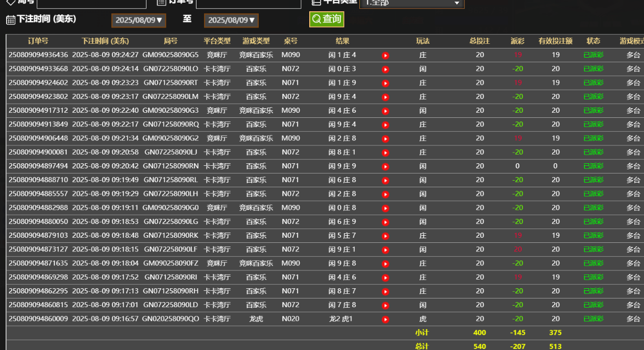Click the document icon next to 订单号 field
644x350 pixels.
[x=161, y=2]
